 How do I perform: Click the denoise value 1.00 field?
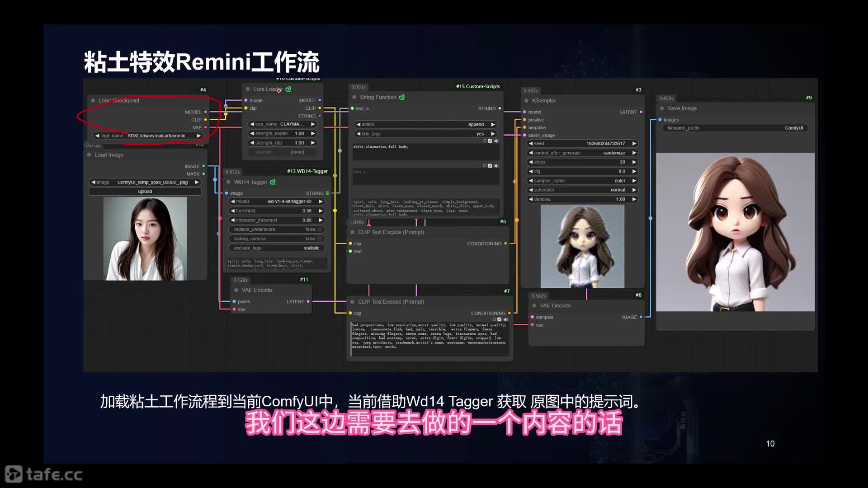(582, 199)
